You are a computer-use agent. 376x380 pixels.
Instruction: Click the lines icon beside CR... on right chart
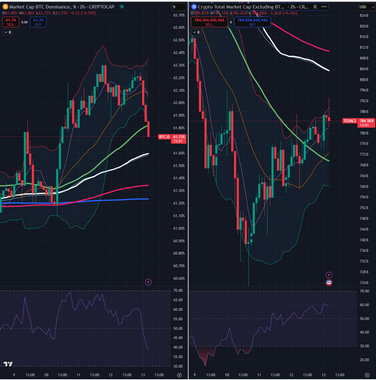(315, 7)
